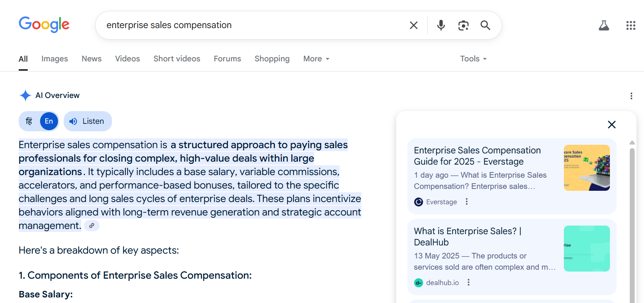Screen dimensions: 644x303
Task: Open the Everstage article thumbnail
Action: (587, 168)
